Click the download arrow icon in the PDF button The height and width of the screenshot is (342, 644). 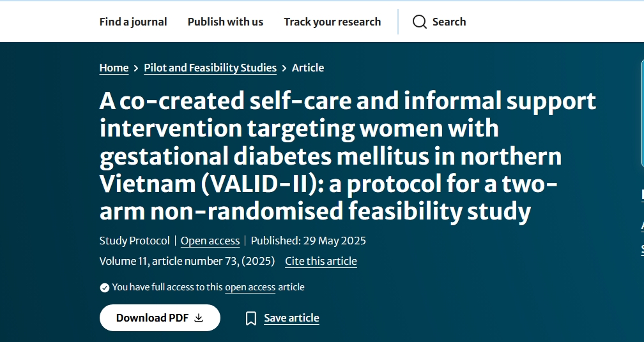[x=199, y=318]
